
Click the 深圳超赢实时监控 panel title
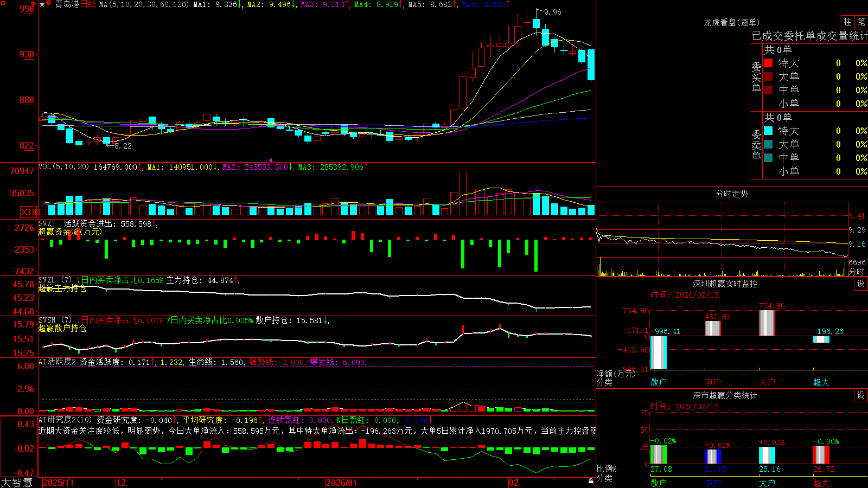point(725,284)
